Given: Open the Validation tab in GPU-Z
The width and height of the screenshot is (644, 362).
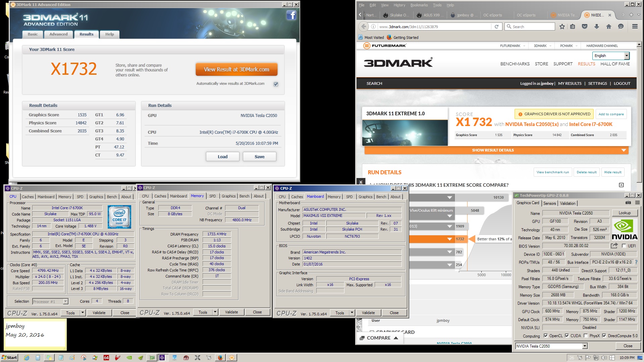Looking at the screenshot, I should (568, 203).
